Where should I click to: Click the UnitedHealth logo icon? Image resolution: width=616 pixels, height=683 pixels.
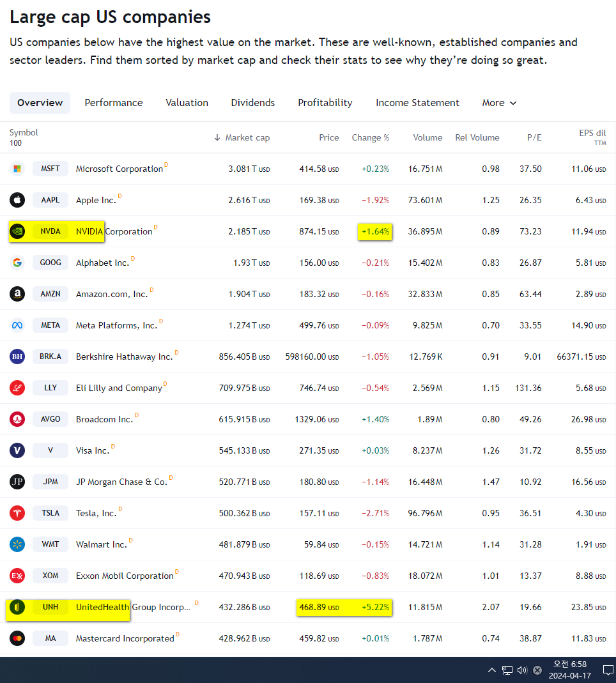coord(17,607)
